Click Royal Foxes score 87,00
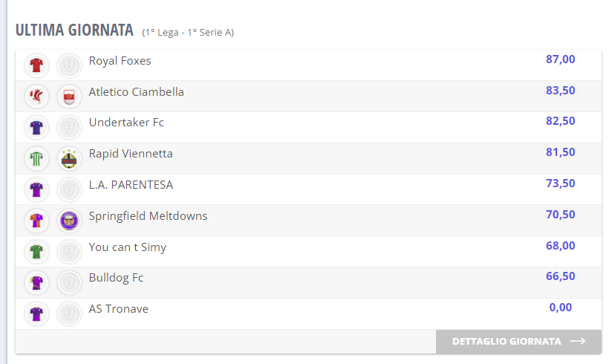 tap(560, 59)
